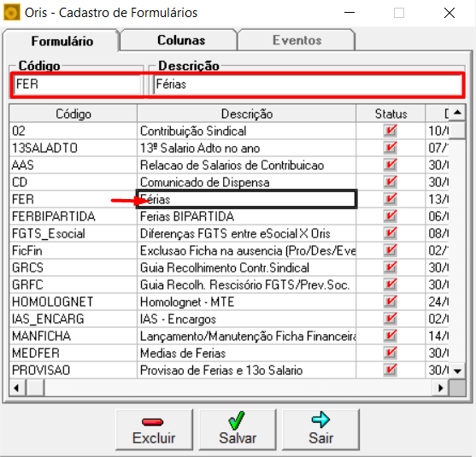This screenshot has width=476, height=457.
Task: Toggle status checkbox for MANFICHA row
Action: click(x=391, y=336)
